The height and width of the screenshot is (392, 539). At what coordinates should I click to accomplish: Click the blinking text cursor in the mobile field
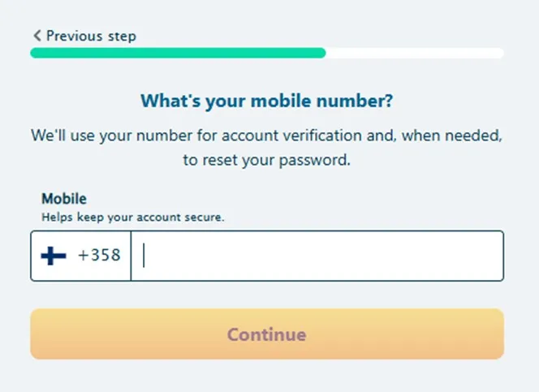point(144,256)
